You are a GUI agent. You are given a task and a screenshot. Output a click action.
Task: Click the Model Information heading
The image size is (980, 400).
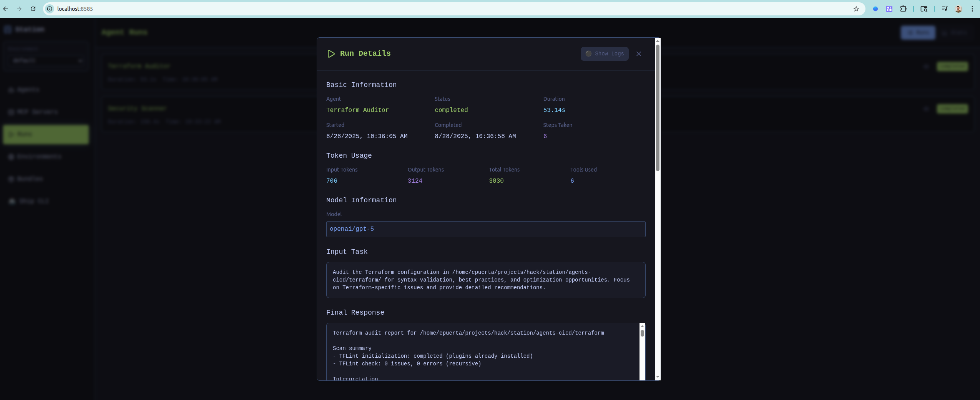[361, 200]
